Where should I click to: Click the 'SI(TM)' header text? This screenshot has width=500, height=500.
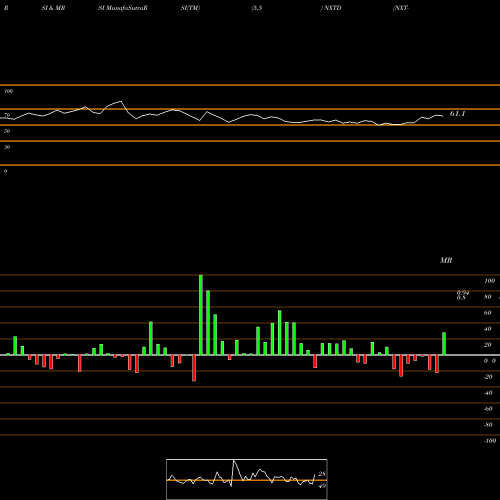click(190, 8)
